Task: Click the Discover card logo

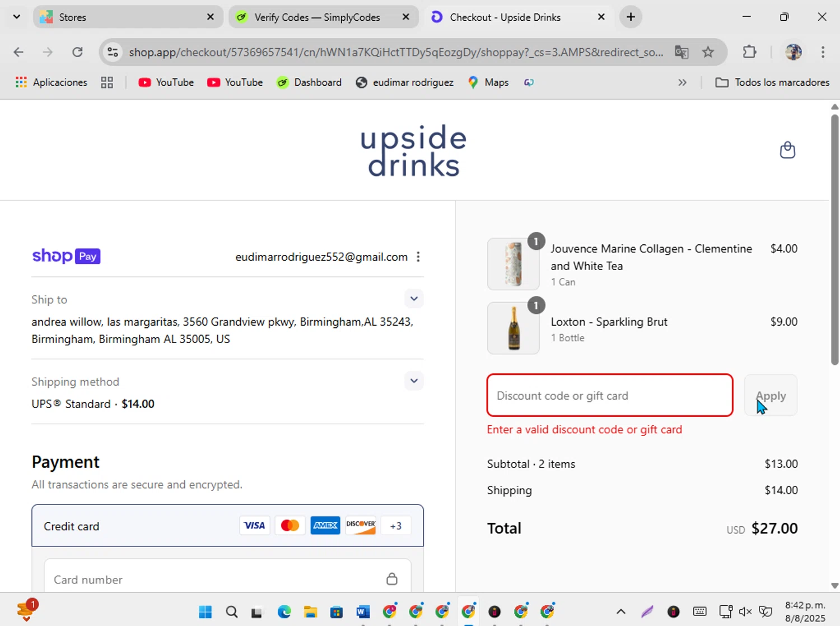Action: [361, 526]
